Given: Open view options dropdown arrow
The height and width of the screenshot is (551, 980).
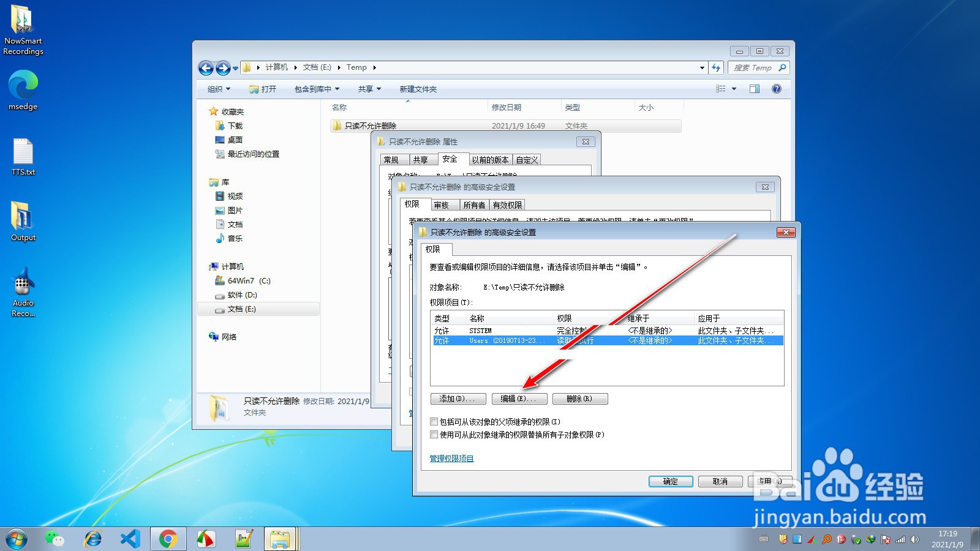Looking at the screenshot, I should 734,89.
